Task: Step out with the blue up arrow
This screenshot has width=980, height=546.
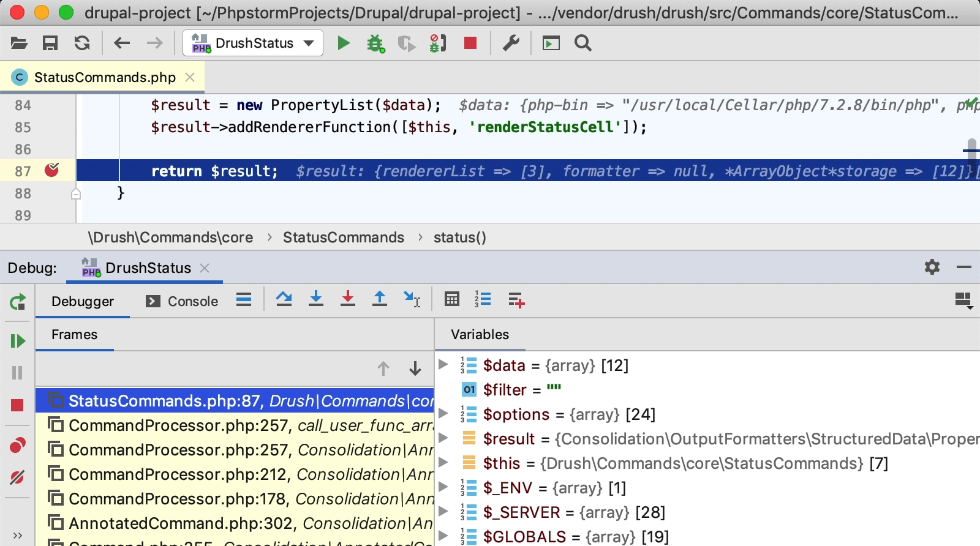Action: pos(380,299)
